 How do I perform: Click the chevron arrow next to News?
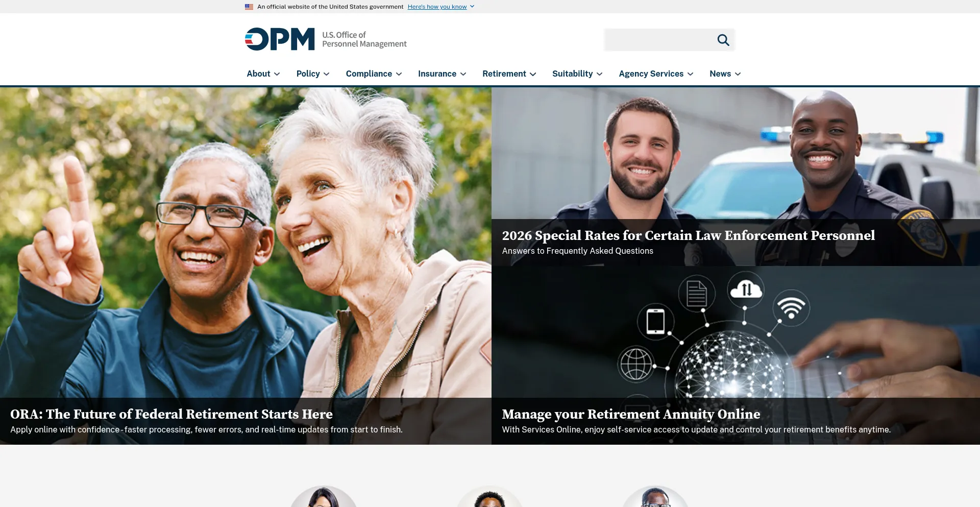click(x=738, y=74)
